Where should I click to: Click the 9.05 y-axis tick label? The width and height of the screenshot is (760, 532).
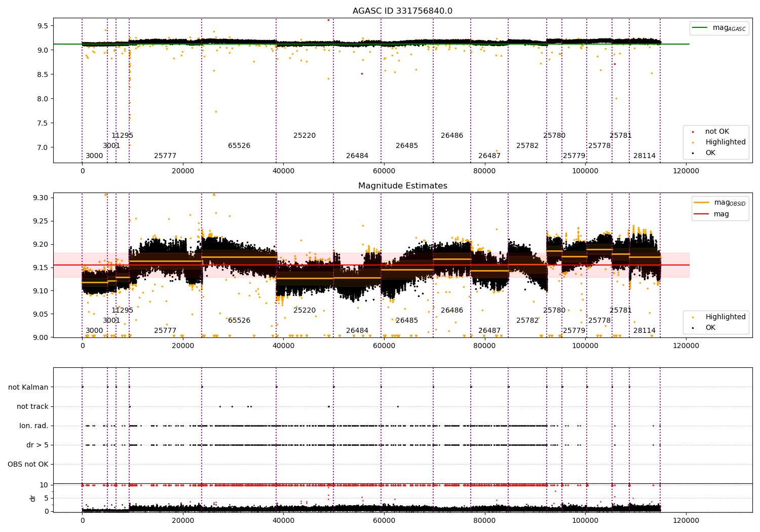coord(41,314)
